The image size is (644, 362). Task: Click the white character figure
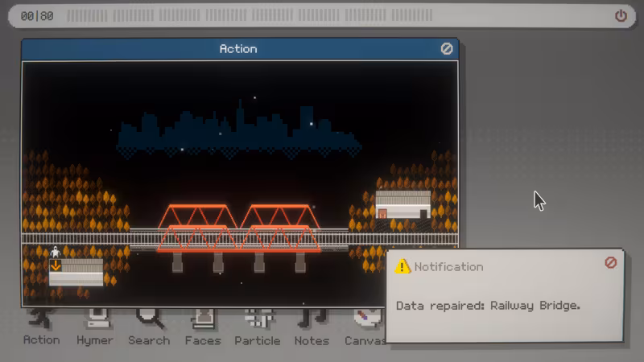pos(56,252)
